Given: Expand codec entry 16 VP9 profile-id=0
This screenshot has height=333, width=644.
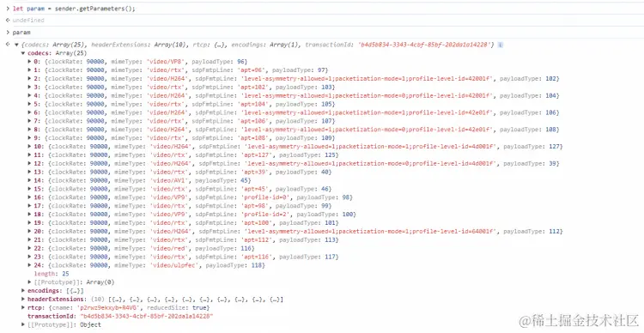Looking at the screenshot, I should [x=29, y=197].
